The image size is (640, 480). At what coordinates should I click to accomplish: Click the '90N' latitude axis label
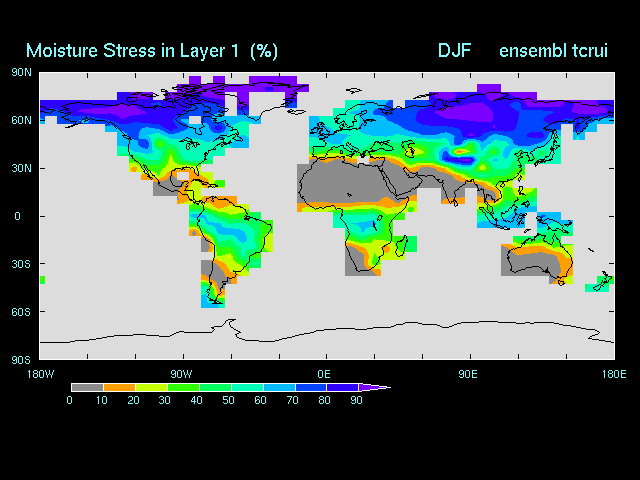tap(21, 72)
